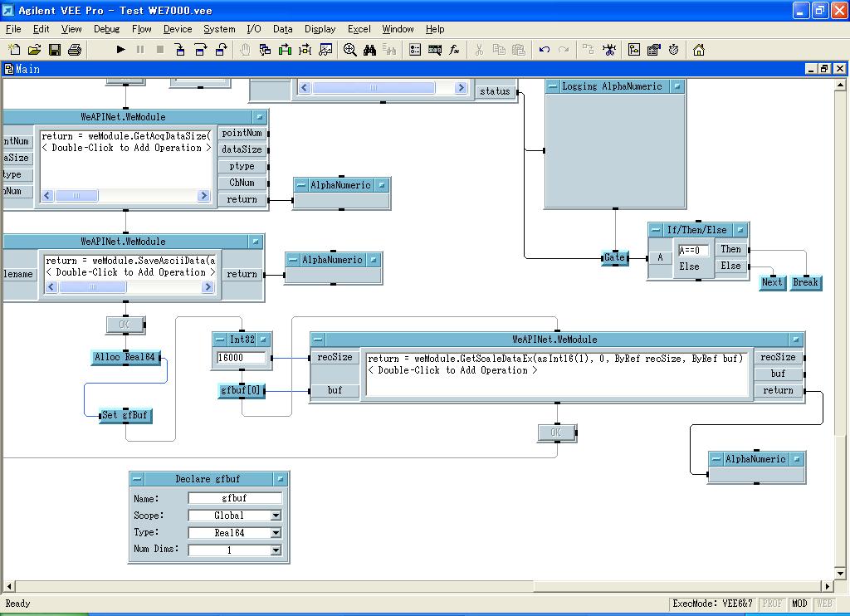This screenshot has width=850, height=616.
Task: Click the Step Into toolbar icon
Action: pos(180,50)
